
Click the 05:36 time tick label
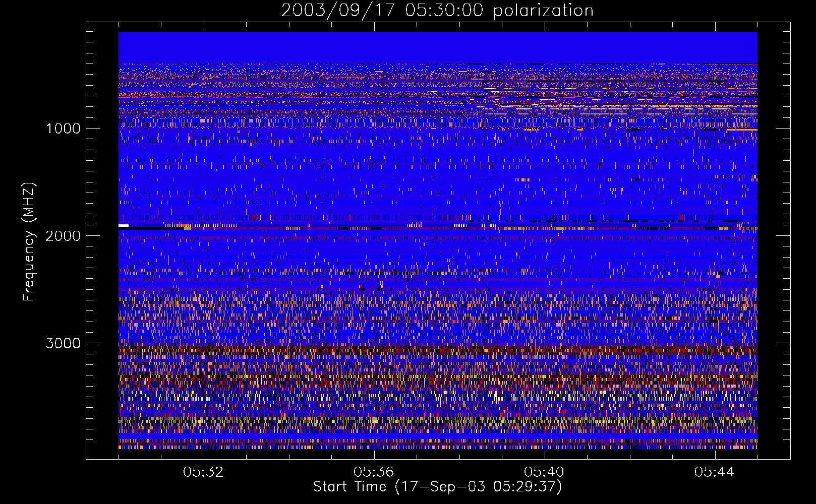(x=374, y=472)
